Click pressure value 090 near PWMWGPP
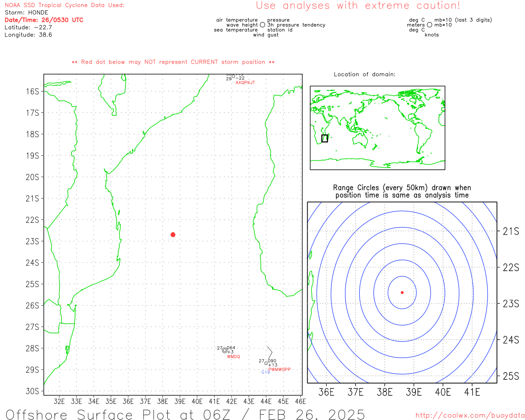 tap(272, 361)
